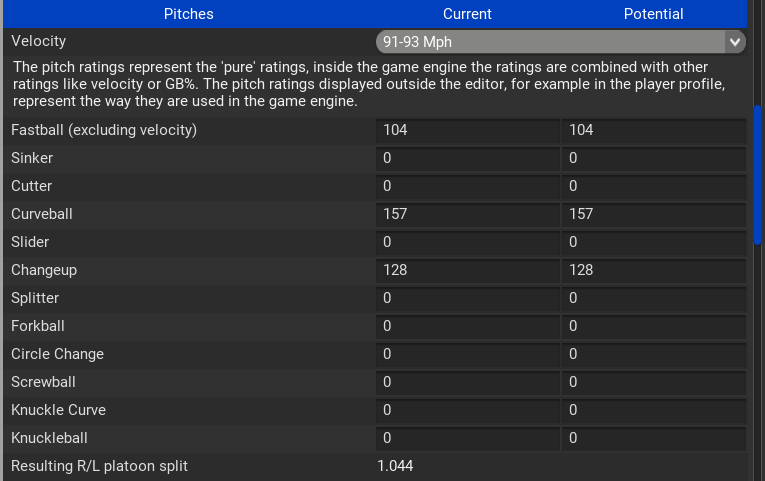Click the Screwball potential rating field
The image size is (765, 481).
click(x=654, y=382)
